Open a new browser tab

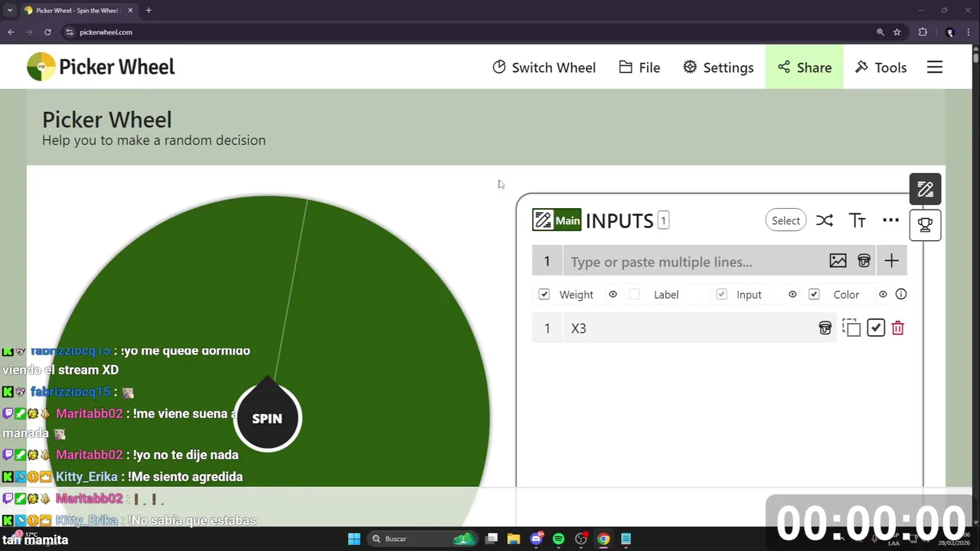coord(149,11)
